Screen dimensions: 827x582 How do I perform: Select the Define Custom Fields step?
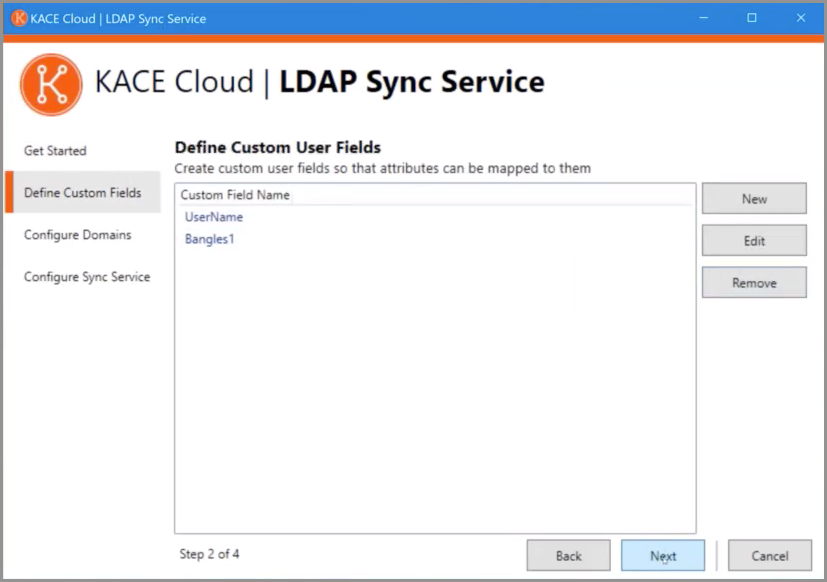pos(82,193)
